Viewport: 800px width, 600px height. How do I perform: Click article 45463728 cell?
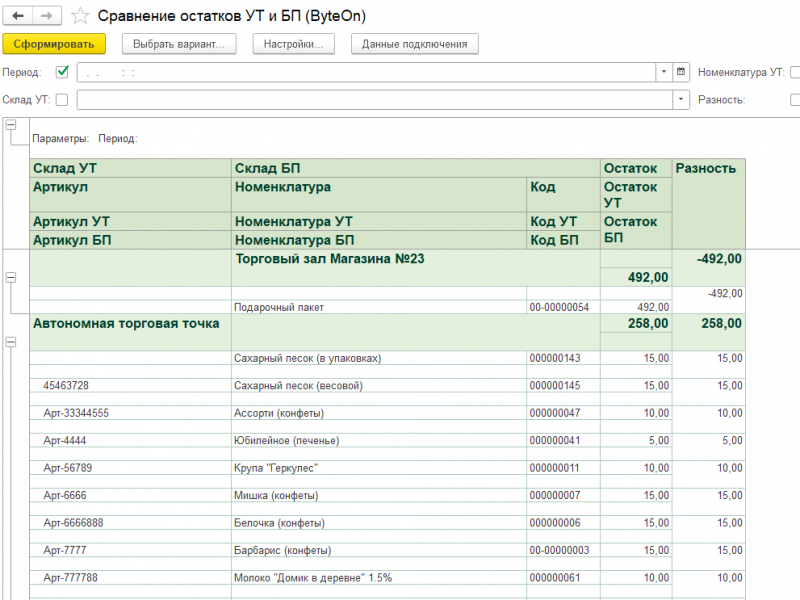131,386
